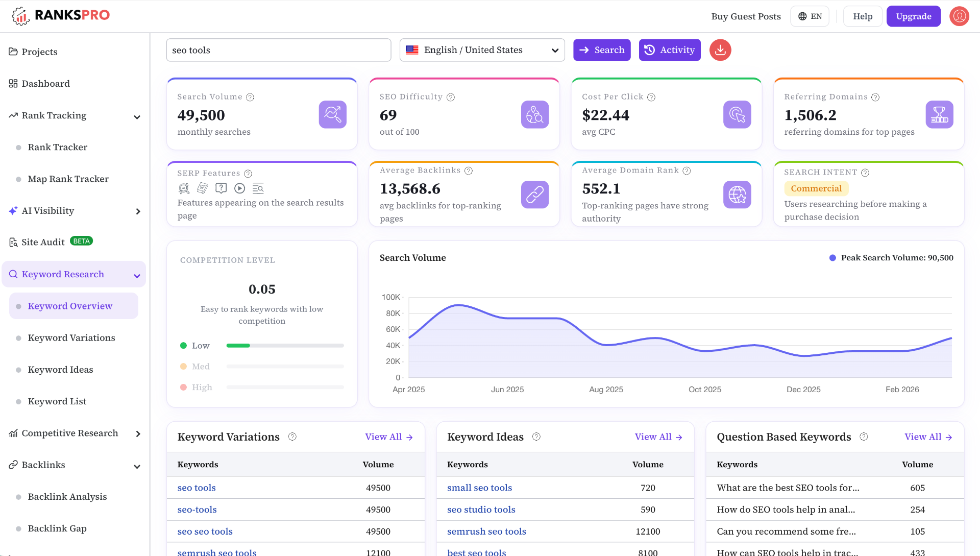View All Keyword Variations
The width and height of the screenshot is (980, 556).
pyautogui.click(x=389, y=437)
